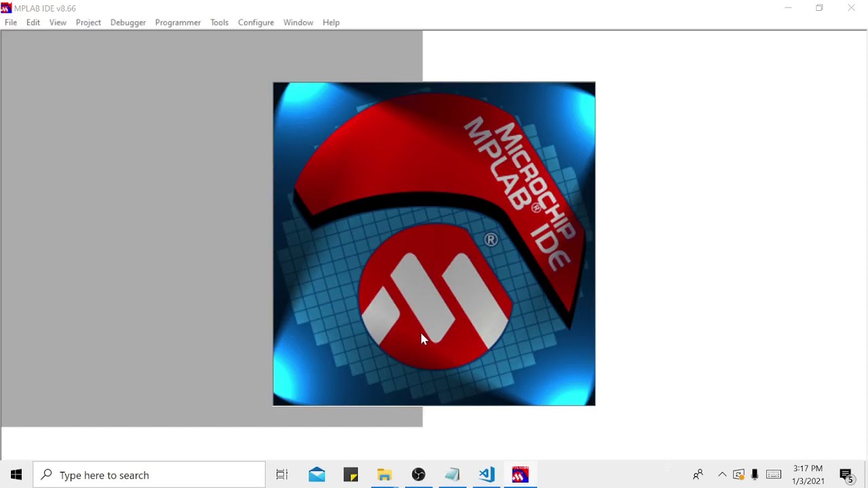Open the Help menu
The width and height of the screenshot is (868, 488).
tap(331, 22)
